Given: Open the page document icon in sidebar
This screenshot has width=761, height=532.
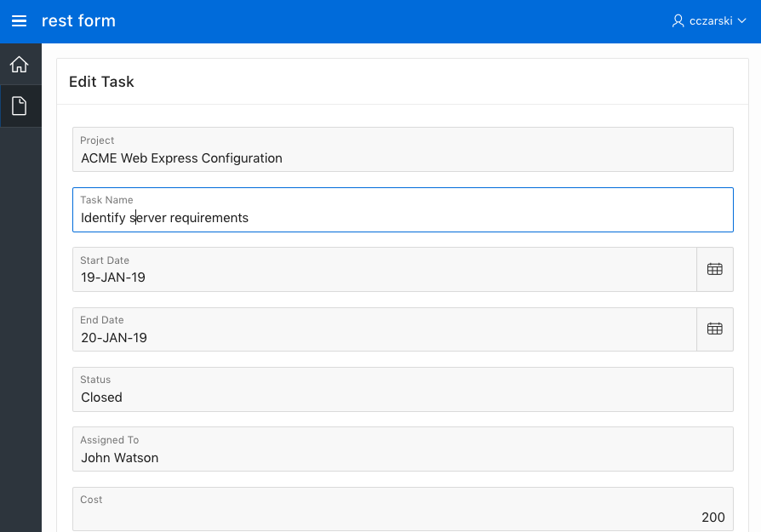Looking at the screenshot, I should point(19,106).
